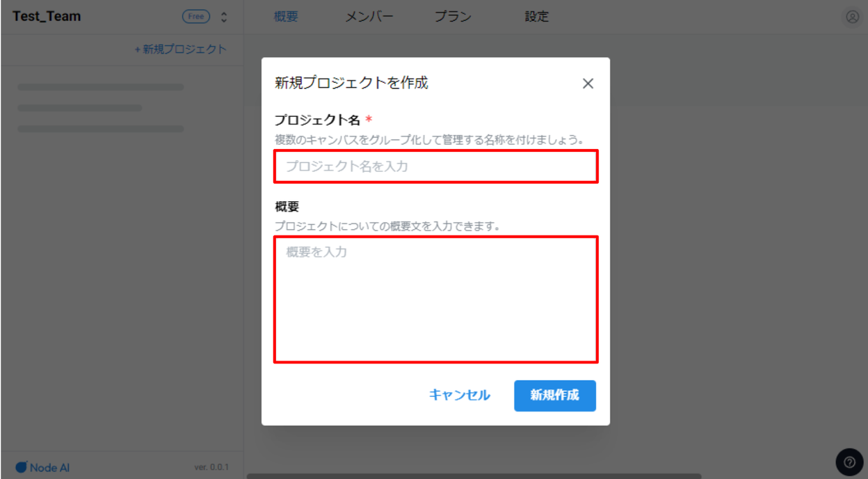Click the プロジェクト名 field label
868x479 pixels.
[317, 120]
